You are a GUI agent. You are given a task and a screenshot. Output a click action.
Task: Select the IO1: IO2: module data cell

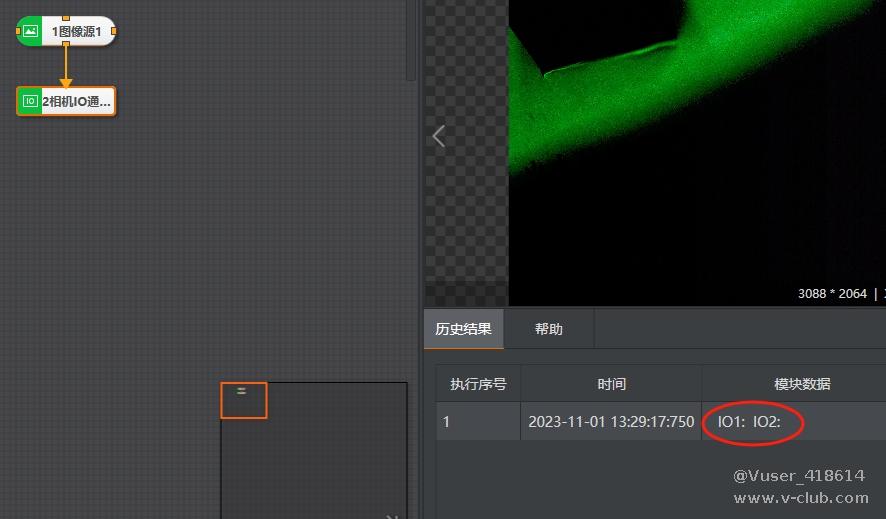click(x=794, y=421)
